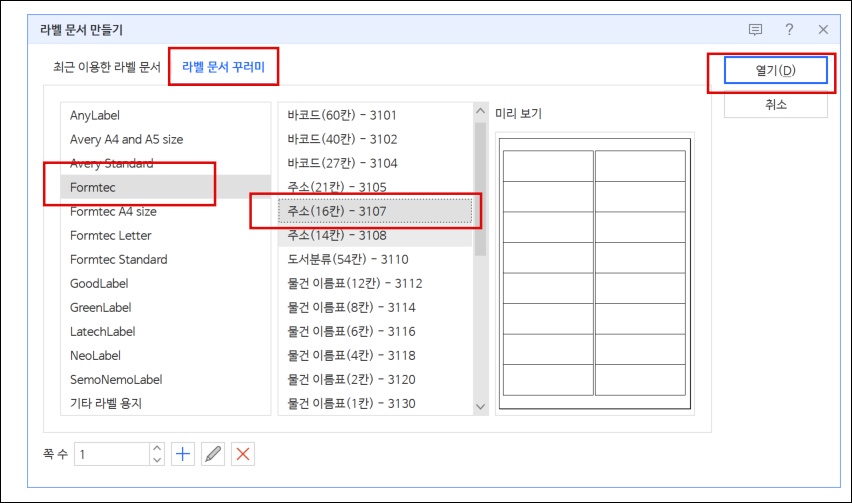This screenshot has height=503, width=852.
Task: Select 물건 이름표(4칸) - 3118 label
Action: 375,355
